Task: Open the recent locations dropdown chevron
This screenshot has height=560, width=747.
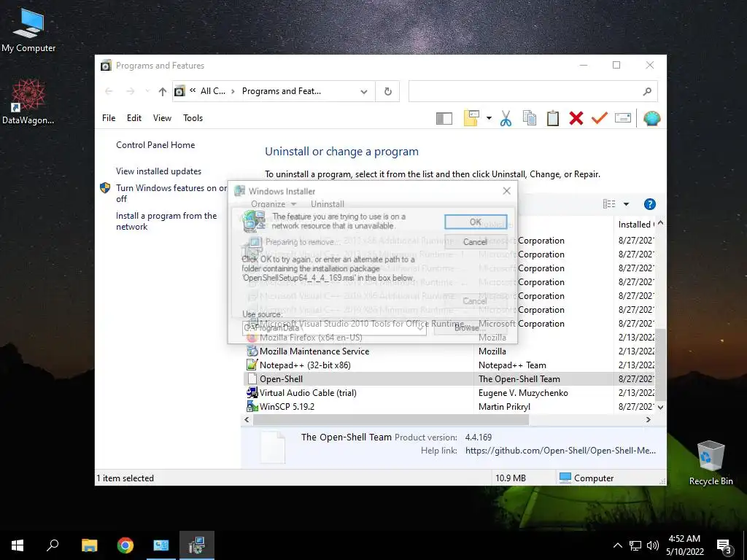Action: click(x=147, y=91)
